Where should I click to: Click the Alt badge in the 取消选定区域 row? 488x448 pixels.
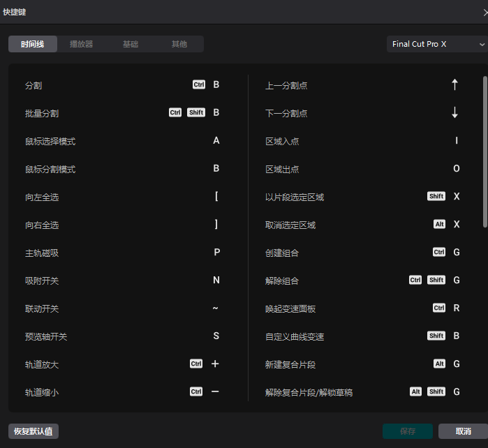(439, 225)
